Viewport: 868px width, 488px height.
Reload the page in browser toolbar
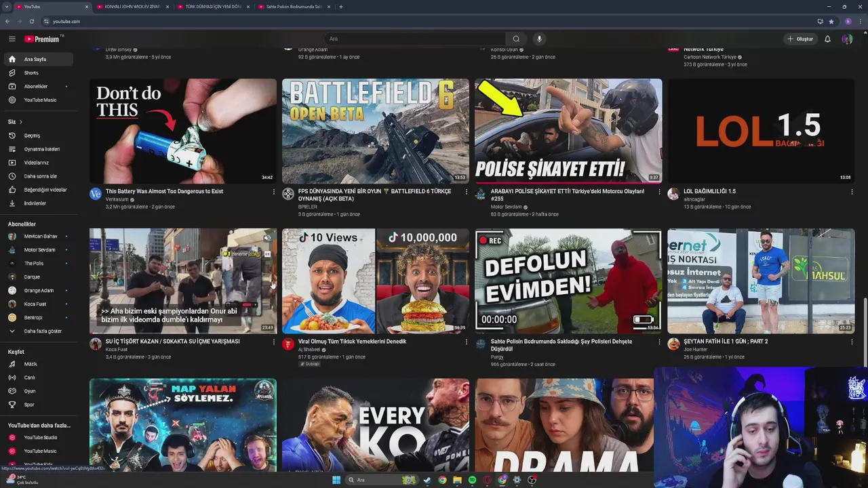pos(32,21)
